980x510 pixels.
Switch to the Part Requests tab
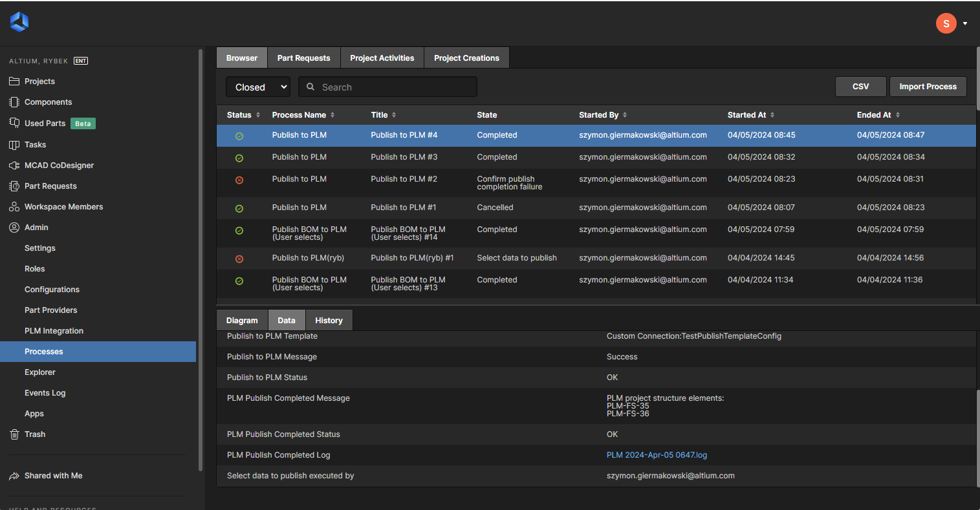coord(304,58)
